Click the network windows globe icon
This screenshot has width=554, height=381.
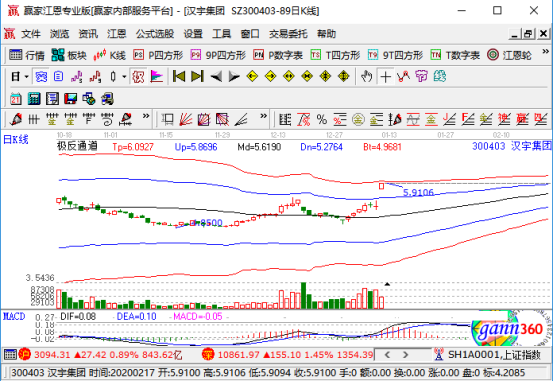tap(89, 99)
